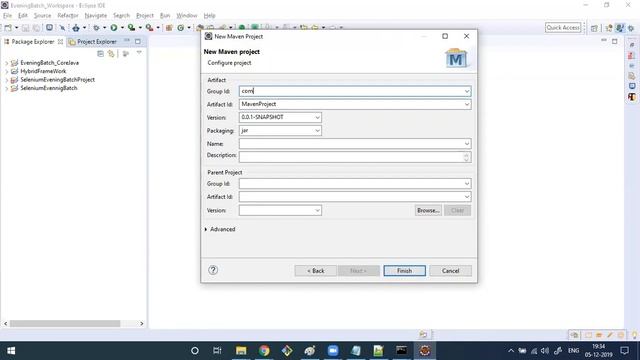Expand the Advanced section
This screenshot has width=640, height=360.
220,229
